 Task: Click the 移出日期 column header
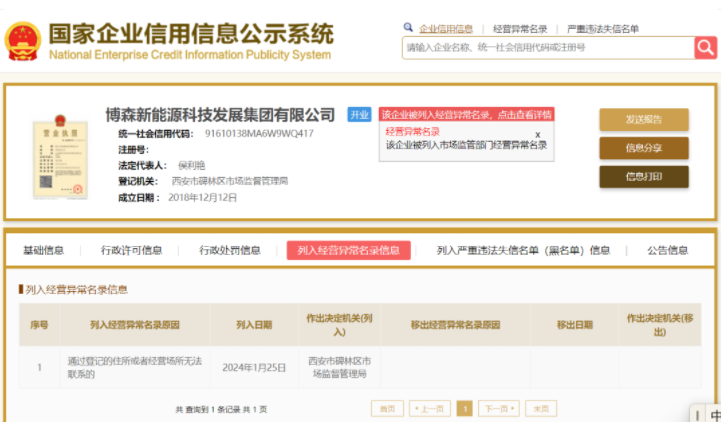pyautogui.click(x=575, y=325)
